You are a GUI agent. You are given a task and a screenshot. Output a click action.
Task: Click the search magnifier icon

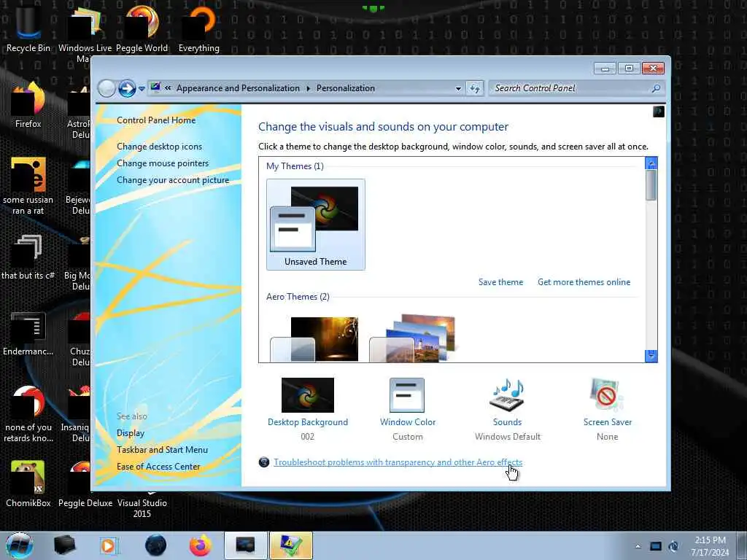pyautogui.click(x=656, y=88)
